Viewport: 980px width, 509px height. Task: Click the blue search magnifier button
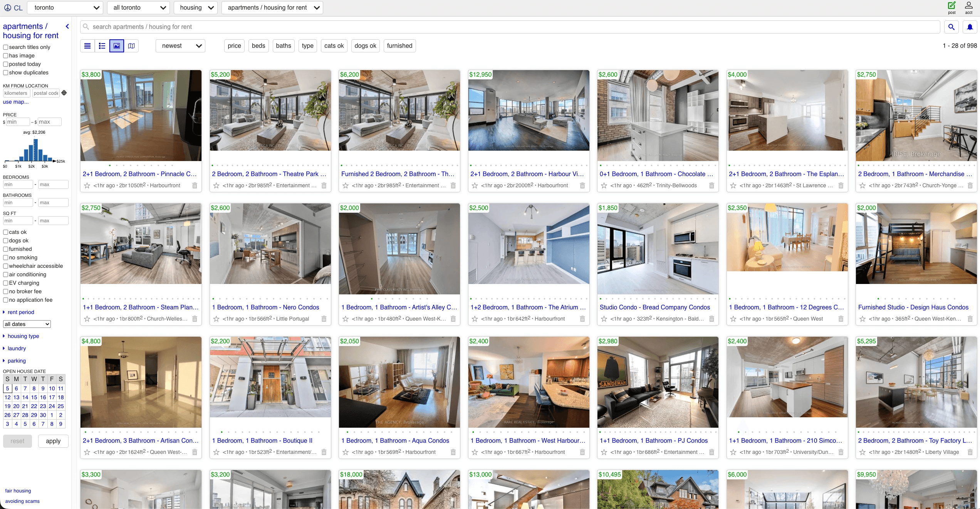(x=951, y=27)
